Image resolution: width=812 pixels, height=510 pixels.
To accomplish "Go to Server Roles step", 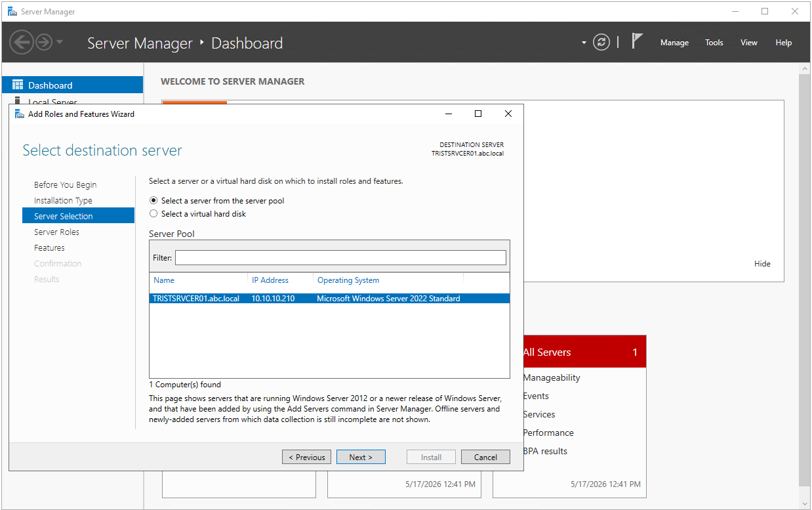I will 56,232.
